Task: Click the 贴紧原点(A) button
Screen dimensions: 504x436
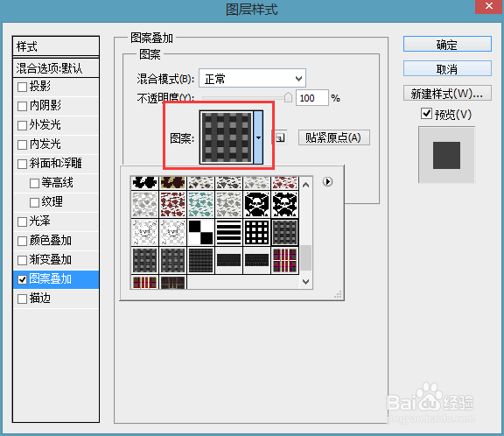Action: pos(334,137)
